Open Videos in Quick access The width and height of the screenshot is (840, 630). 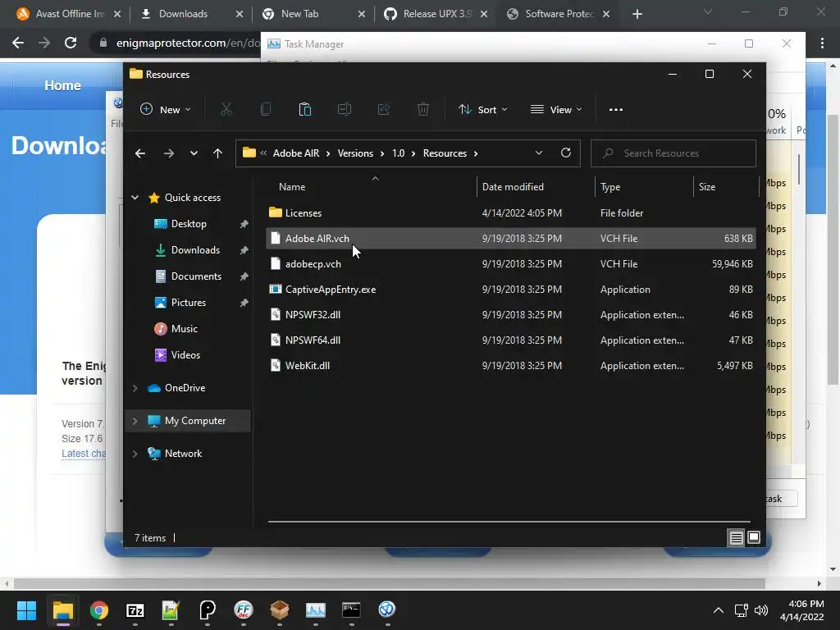point(185,355)
